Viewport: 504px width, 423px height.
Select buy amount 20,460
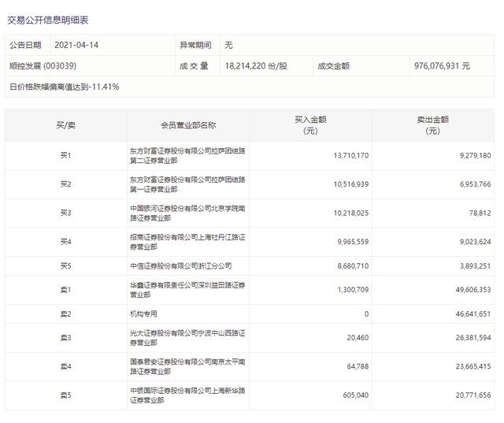358,337
